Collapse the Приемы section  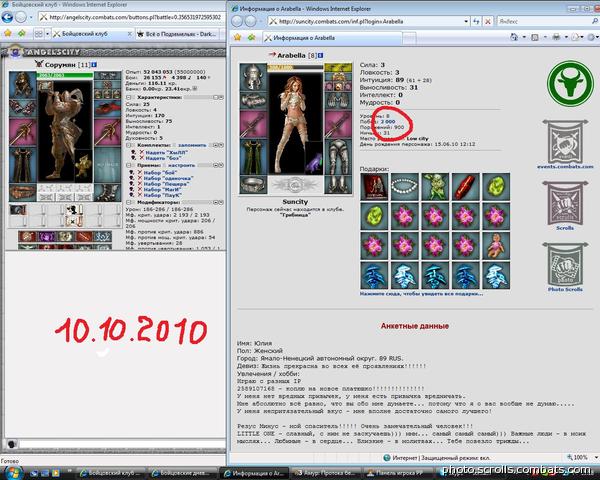click(x=129, y=165)
